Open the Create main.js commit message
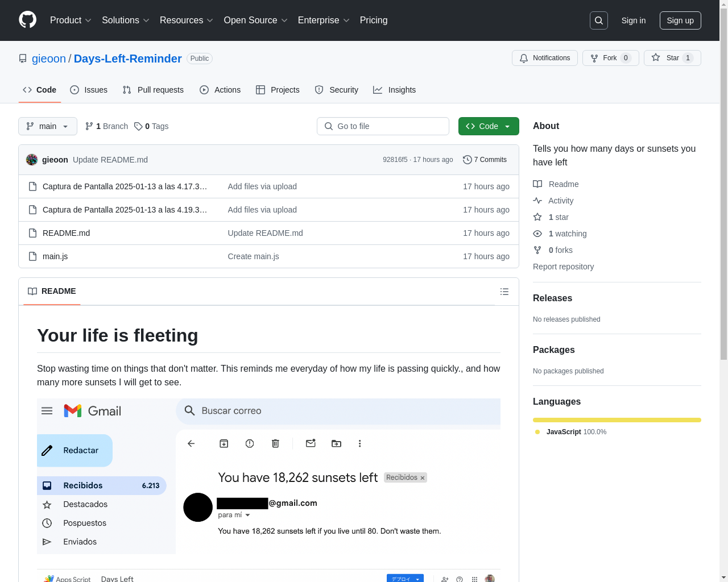Screen dimensions: 728x582 (x=253, y=256)
